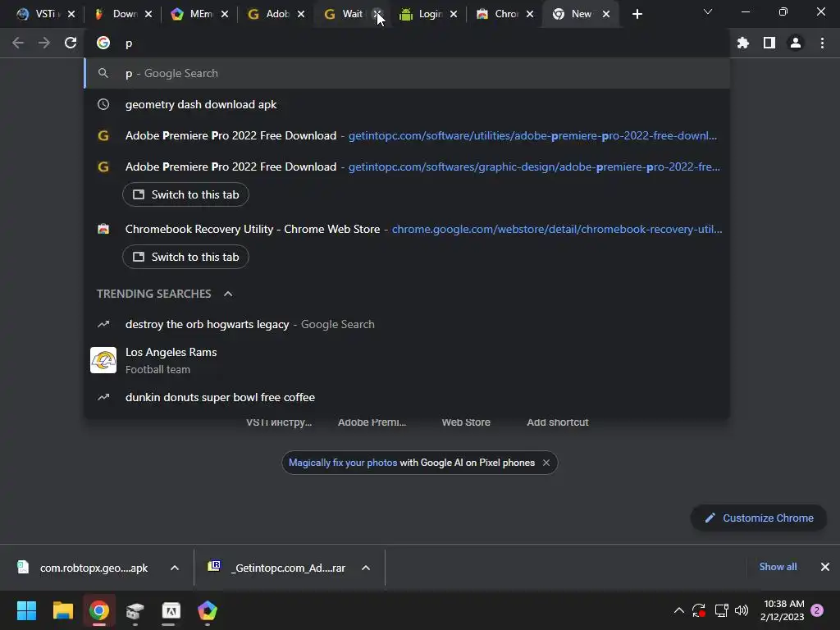Open the colorful pentagon taskbar app
Screen dimensions: 840x630
(x=208, y=610)
